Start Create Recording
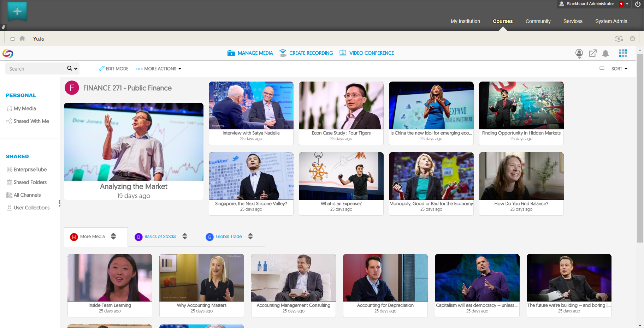The width and height of the screenshot is (644, 328). [306, 53]
